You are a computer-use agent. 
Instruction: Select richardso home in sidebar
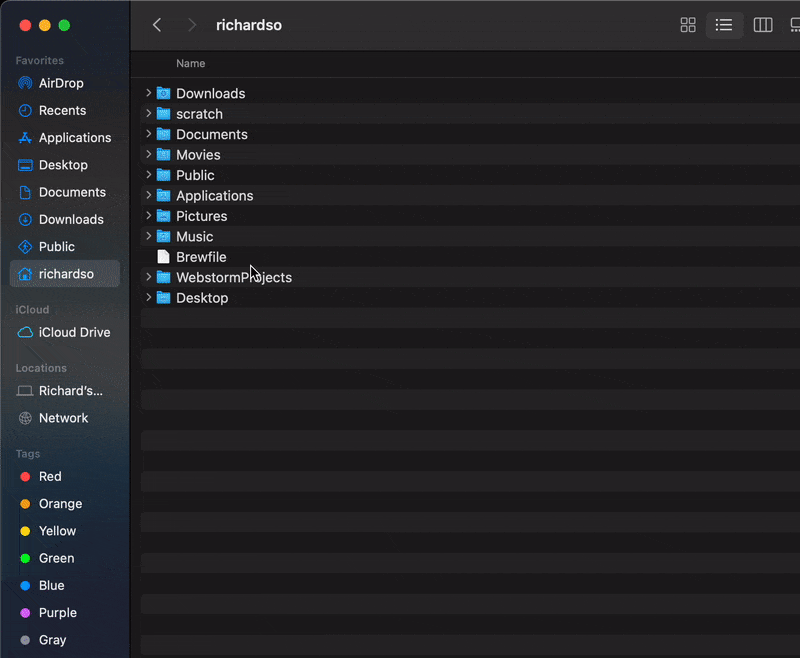(64, 274)
